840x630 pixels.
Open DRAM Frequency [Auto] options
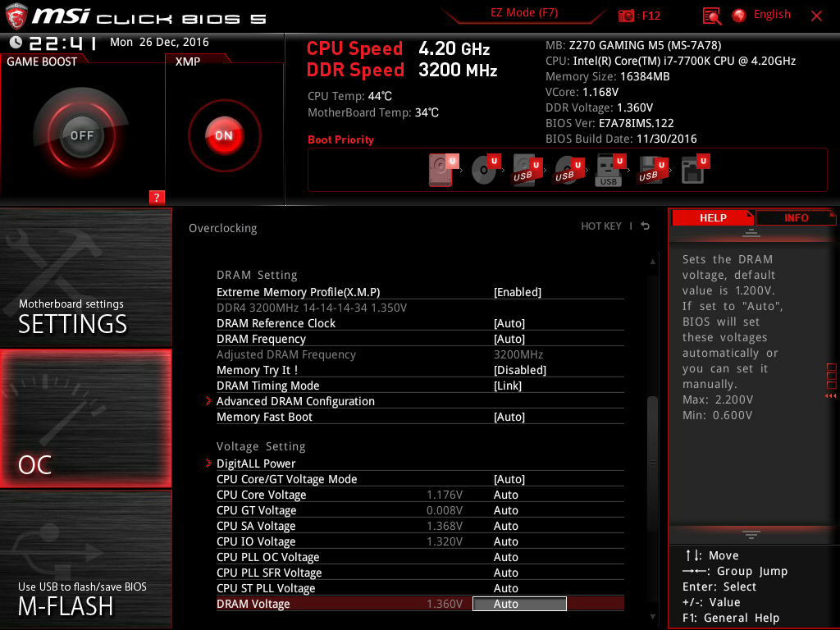pos(509,339)
